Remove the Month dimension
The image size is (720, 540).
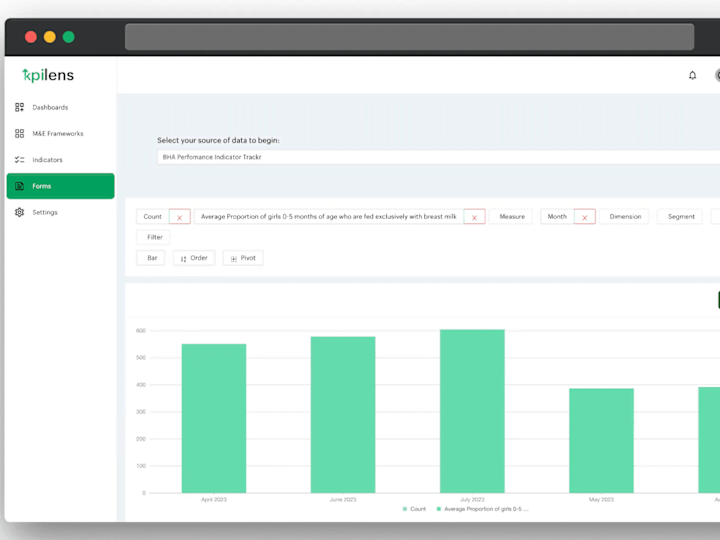coord(585,217)
